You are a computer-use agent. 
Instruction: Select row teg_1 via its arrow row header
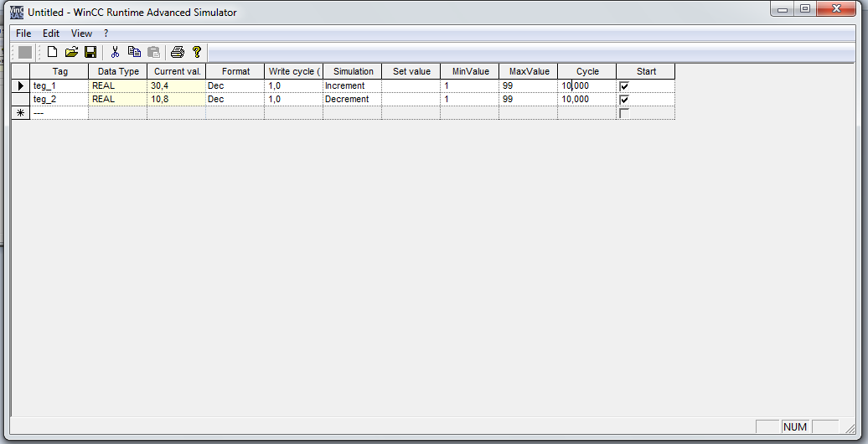pos(20,85)
